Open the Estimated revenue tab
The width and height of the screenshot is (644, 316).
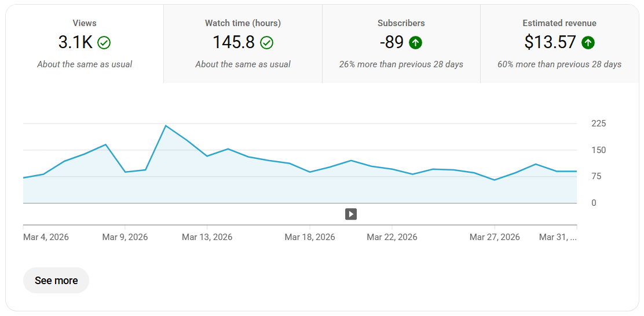click(559, 43)
